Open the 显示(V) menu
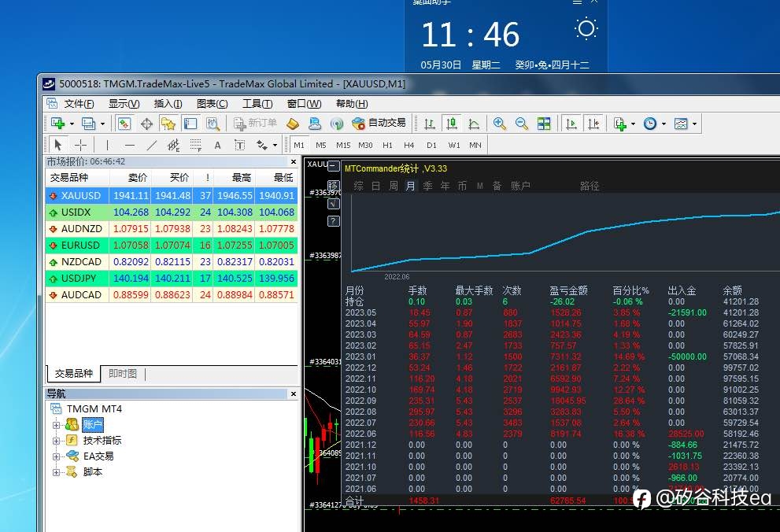 click(124, 103)
